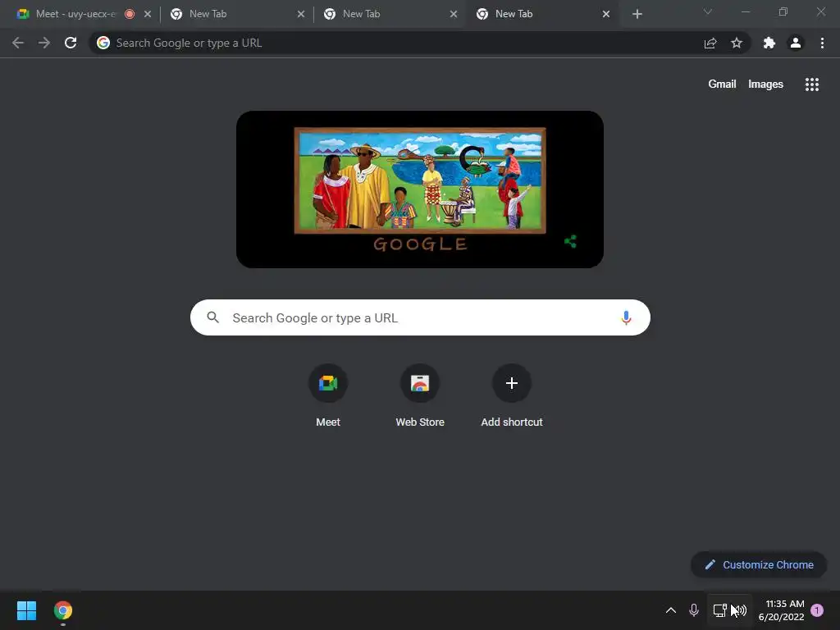Click the Google G icon in address bar
The width and height of the screenshot is (840, 630).
tap(103, 43)
